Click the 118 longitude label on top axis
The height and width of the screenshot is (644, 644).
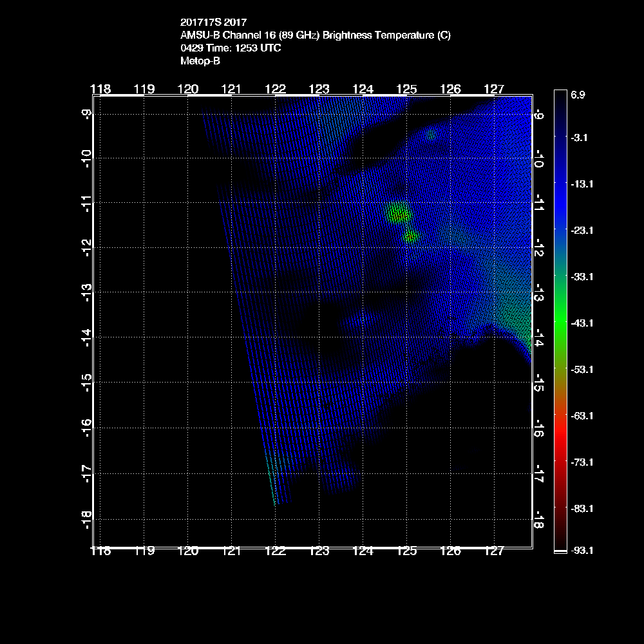coord(101,88)
